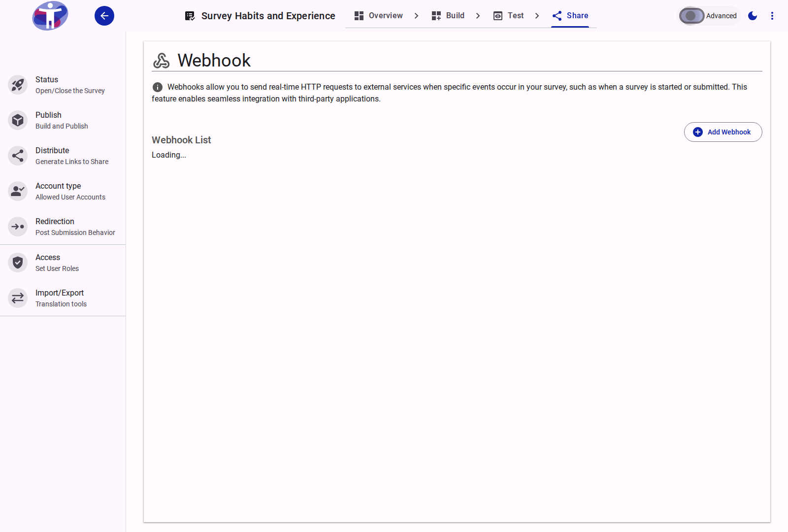Image resolution: width=788 pixels, height=532 pixels.
Task: Click the Allowed User Accounts subtitle
Action: [70, 197]
